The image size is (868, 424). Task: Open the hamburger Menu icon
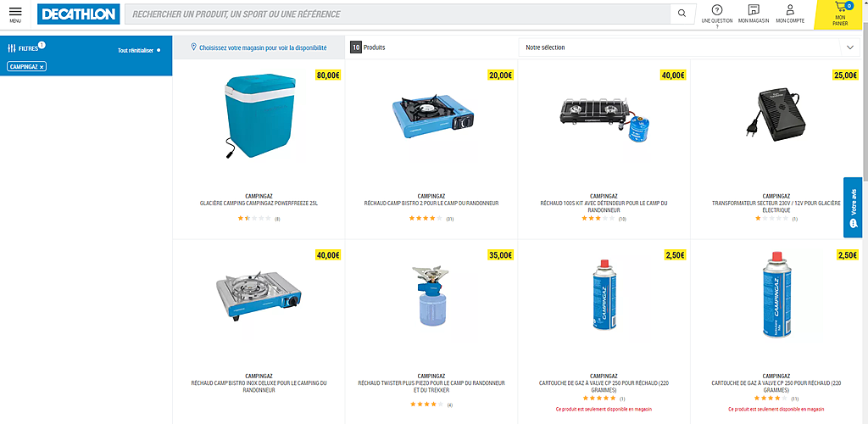tap(15, 12)
